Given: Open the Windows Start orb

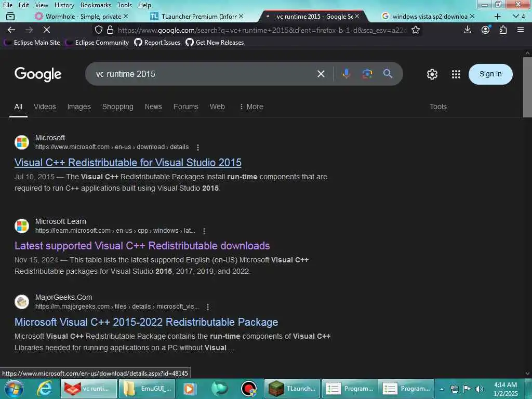Looking at the screenshot, I should click(14, 389).
